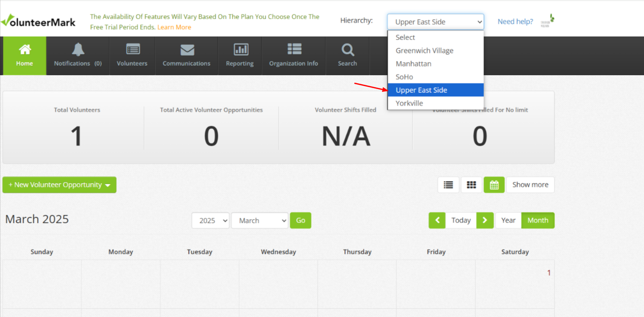Expand the year 2025 dropdown

coord(211,221)
